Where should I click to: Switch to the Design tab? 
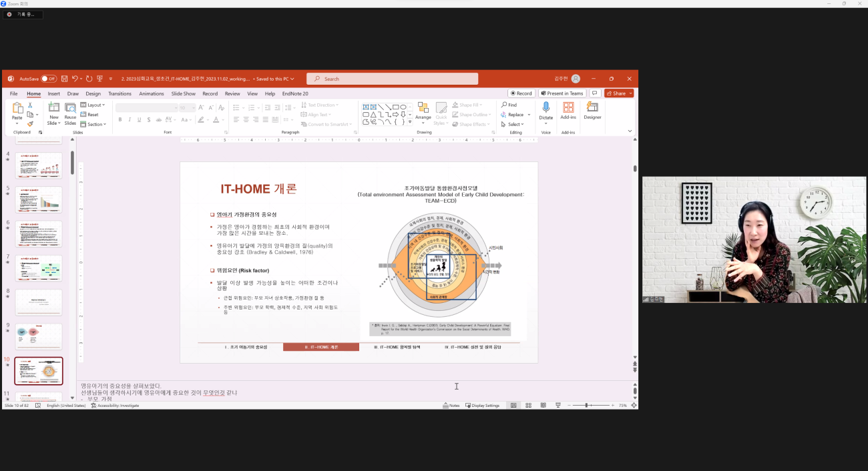[93, 93]
